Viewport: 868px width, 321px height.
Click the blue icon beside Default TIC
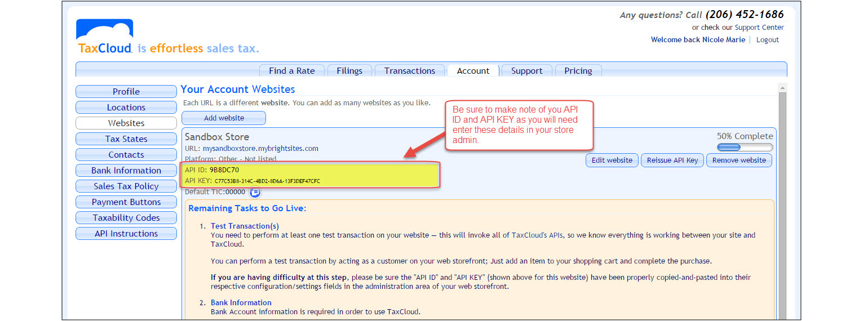click(255, 192)
